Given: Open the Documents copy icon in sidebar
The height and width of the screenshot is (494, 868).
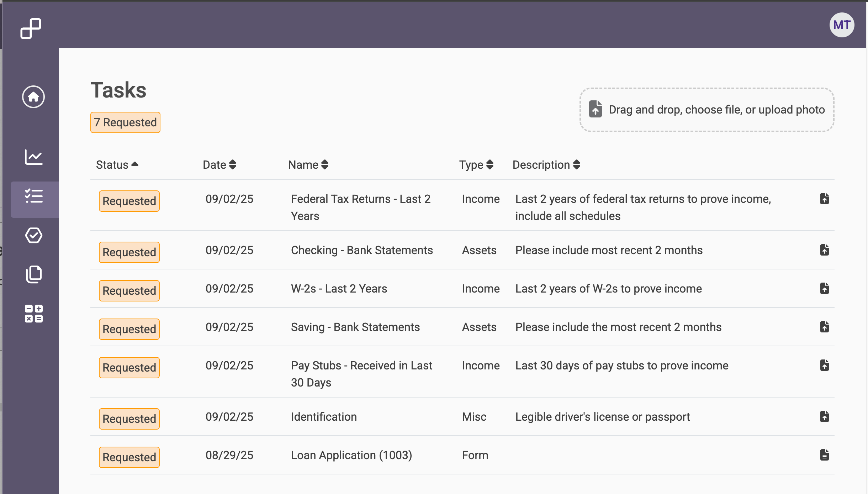Looking at the screenshot, I should pyautogui.click(x=33, y=274).
